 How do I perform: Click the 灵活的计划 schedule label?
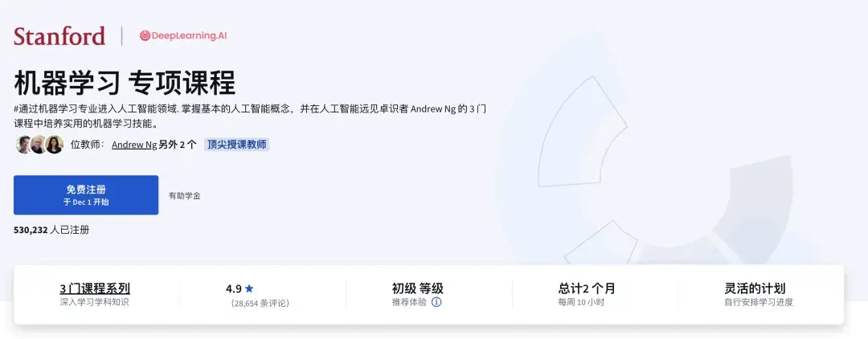(755, 288)
